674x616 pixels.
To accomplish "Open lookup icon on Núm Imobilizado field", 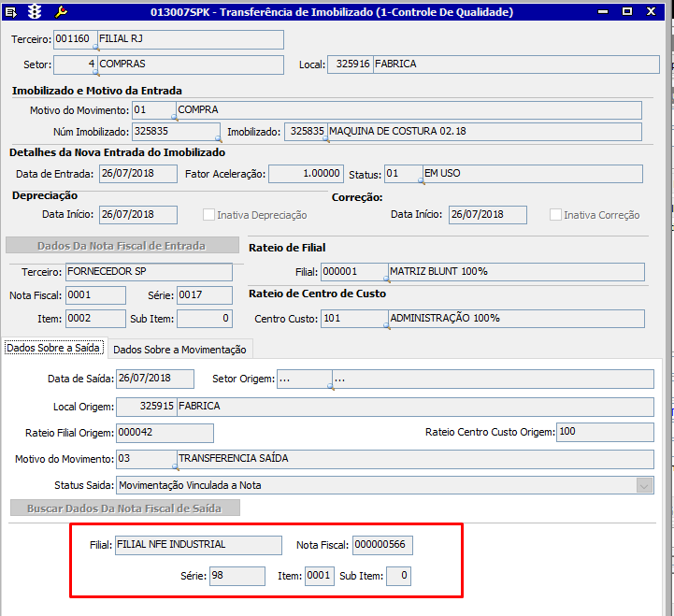I will (x=219, y=139).
